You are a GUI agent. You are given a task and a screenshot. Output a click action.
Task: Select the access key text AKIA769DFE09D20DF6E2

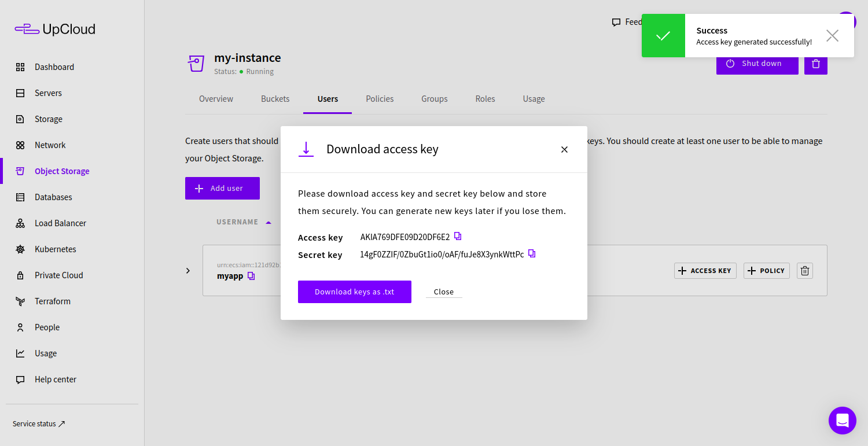pyautogui.click(x=405, y=237)
